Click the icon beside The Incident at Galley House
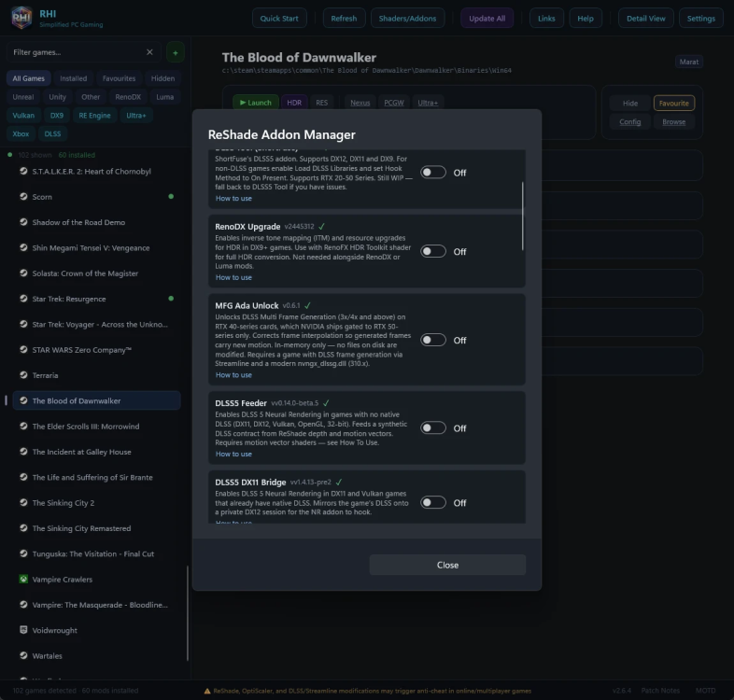This screenshot has height=700, width=734. pyautogui.click(x=23, y=452)
